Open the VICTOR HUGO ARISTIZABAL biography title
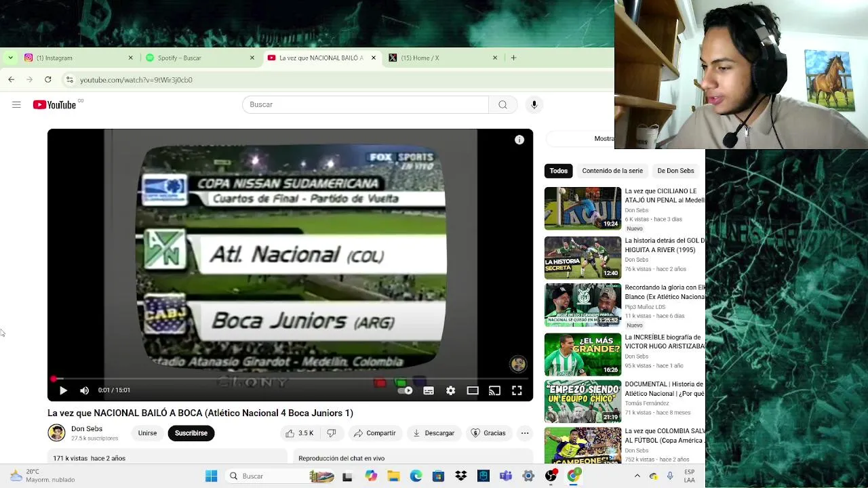This screenshot has height=488, width=868. click(665, 342)
